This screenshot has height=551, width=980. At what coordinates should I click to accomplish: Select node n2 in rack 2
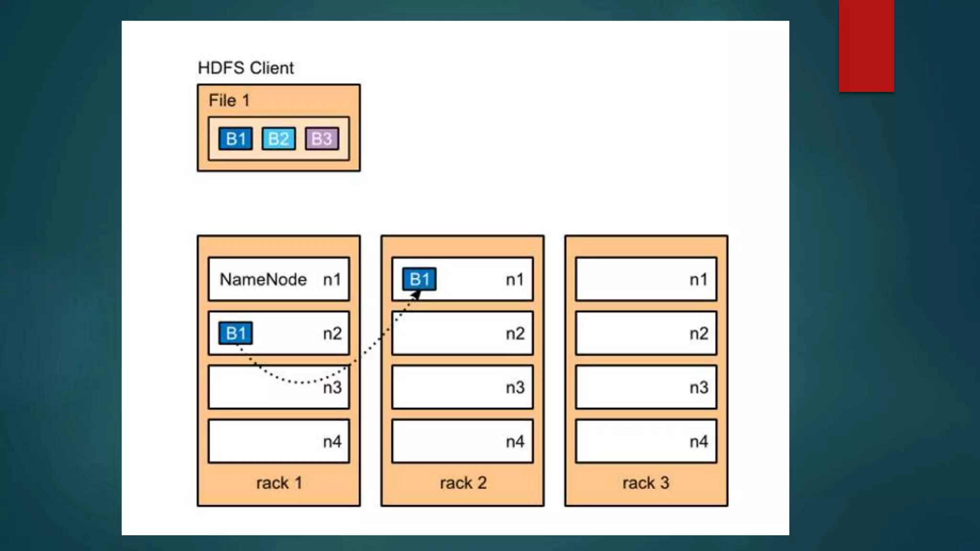[x=462, y=333]
